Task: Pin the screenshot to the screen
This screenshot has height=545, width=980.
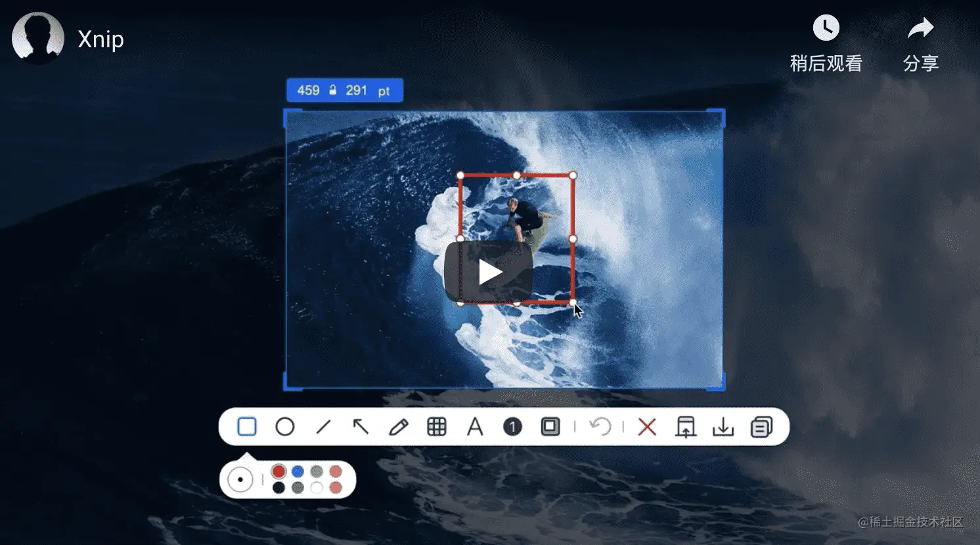Action: (x=685, y=427)
